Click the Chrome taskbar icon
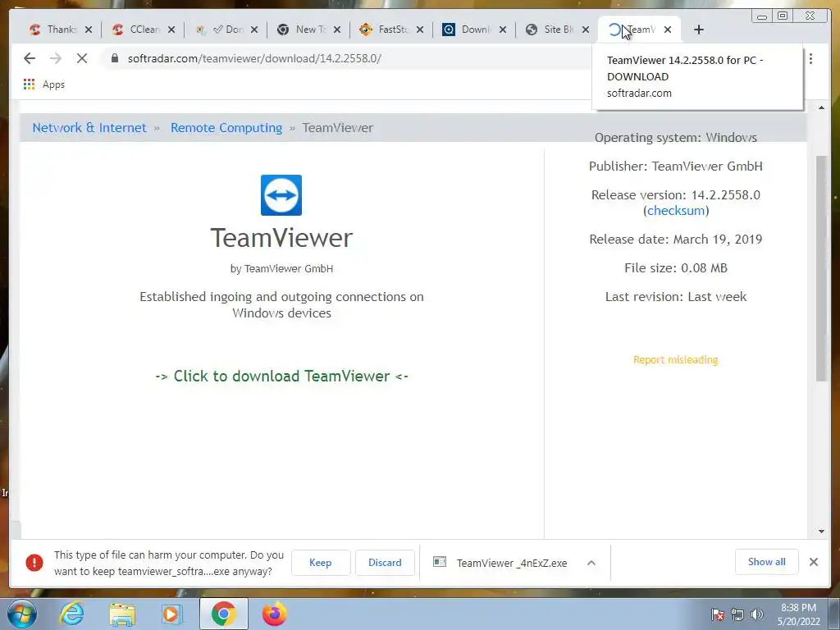The image size is (840, 630). tap(223, 614)
